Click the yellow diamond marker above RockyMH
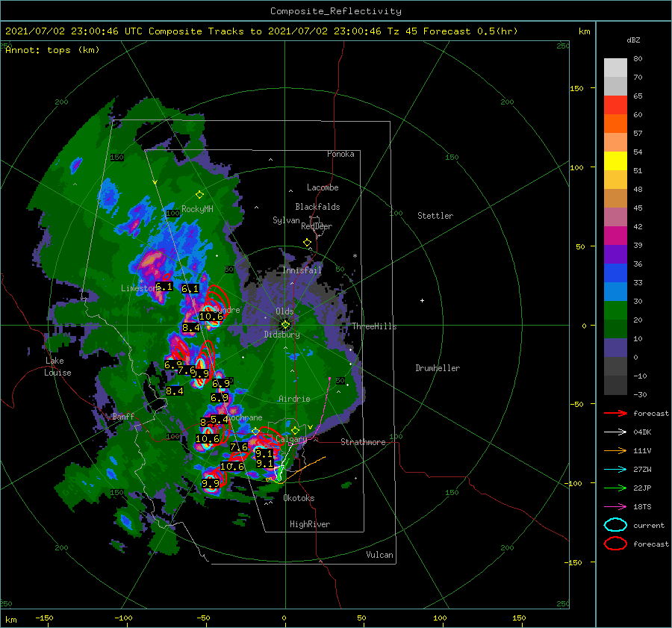 (x=199, y=195)
